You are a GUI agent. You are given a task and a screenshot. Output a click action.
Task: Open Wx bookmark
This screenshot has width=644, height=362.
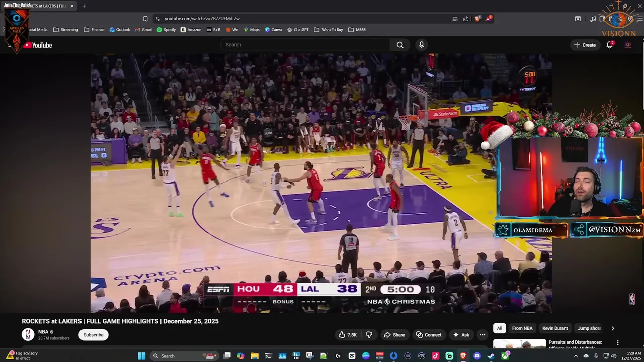pyautogui.click(x=232, y=30)
